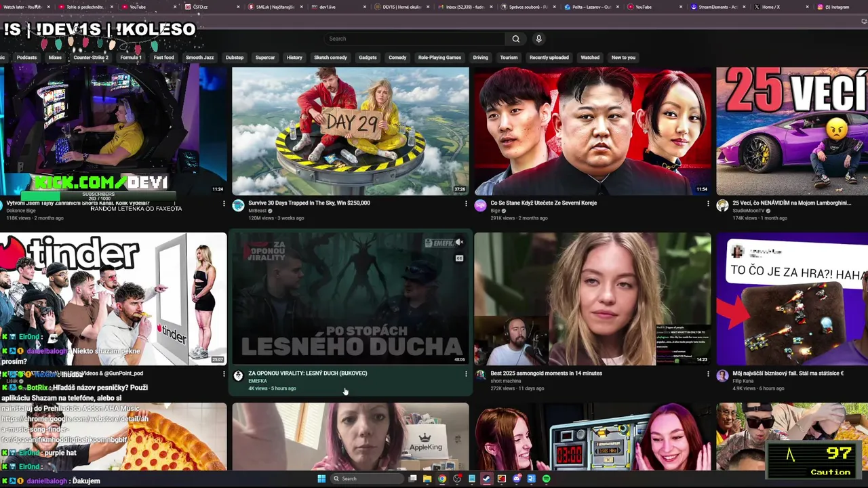Open more options for Dokonce Bige video
868x488 pixels.
[x=224, y=203]
